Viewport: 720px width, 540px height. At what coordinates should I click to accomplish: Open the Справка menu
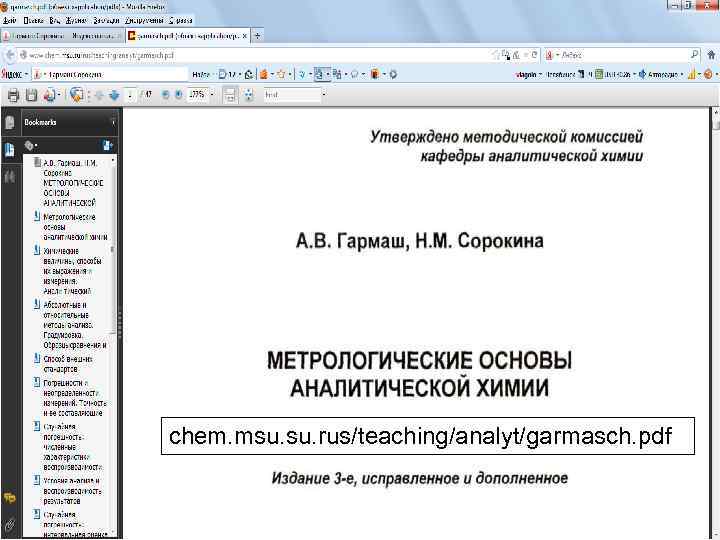pos(180,20)
